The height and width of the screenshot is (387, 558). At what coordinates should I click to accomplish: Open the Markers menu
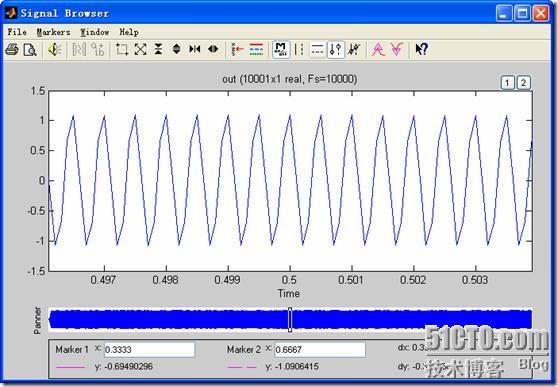pyautogui.click(x=53, y=32)
